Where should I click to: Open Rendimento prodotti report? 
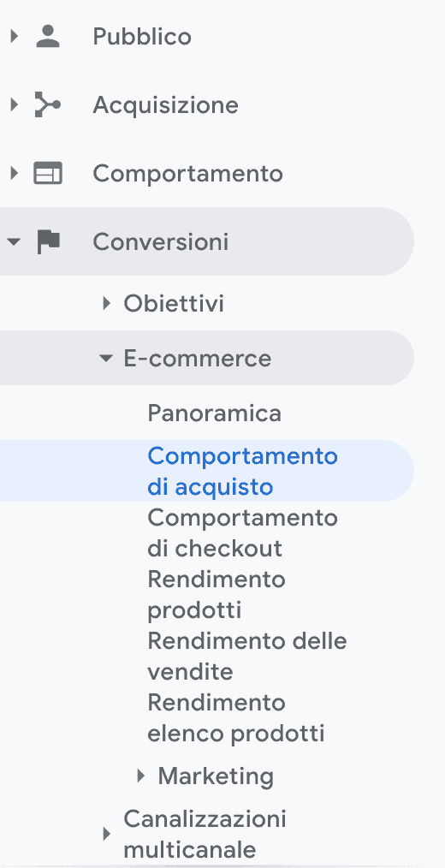tap(217, 595)
